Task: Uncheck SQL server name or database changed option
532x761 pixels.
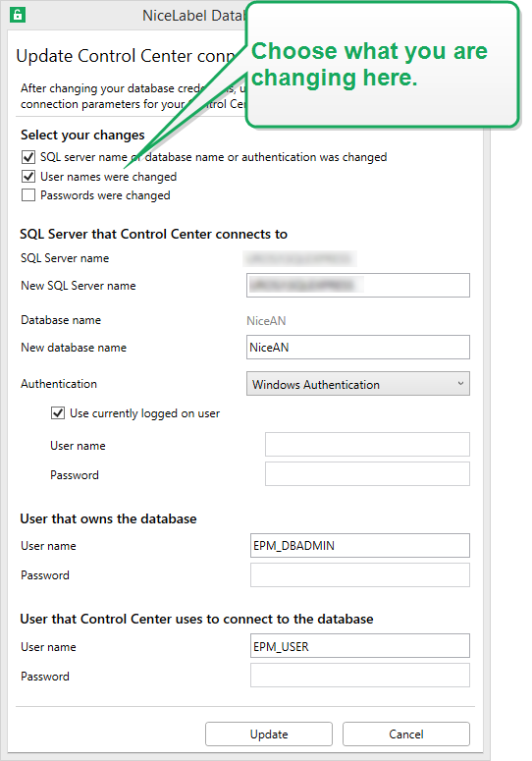Action: [28, 157]
